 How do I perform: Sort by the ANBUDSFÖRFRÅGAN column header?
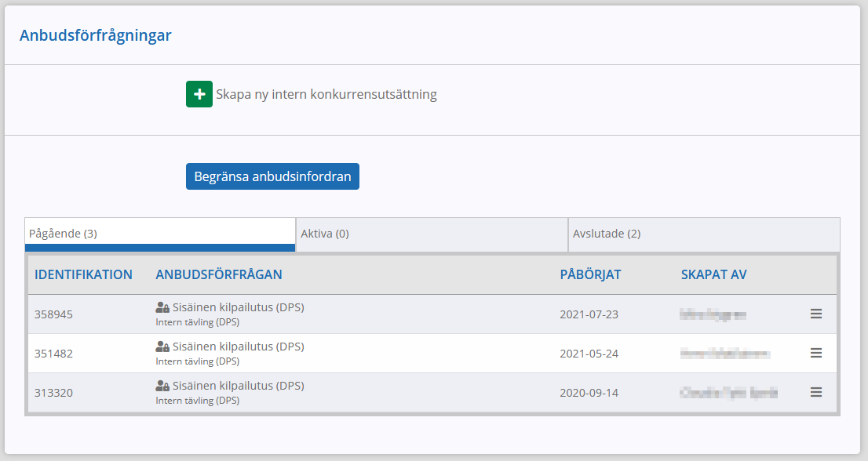point(219,274)
